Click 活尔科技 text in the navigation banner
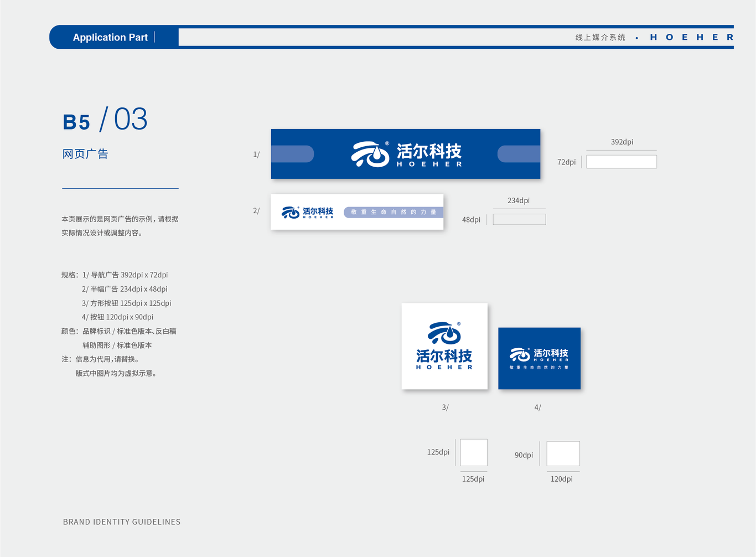The width and height of the screenshot is (756, 557). [x=429, y=151]
